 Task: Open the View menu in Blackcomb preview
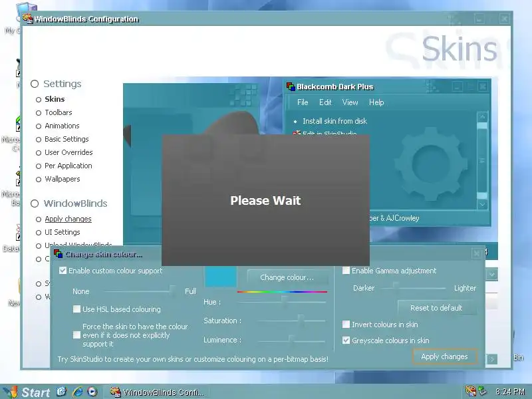(350, 102)
